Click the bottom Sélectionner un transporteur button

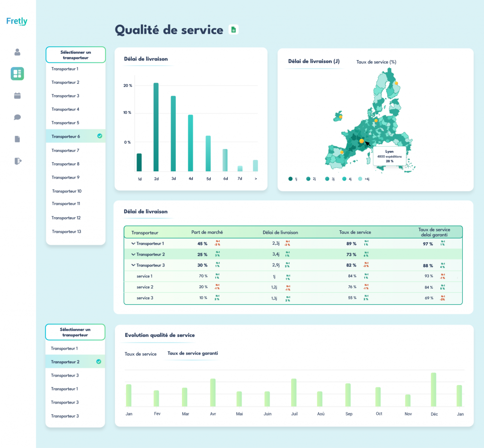[75, 332]
